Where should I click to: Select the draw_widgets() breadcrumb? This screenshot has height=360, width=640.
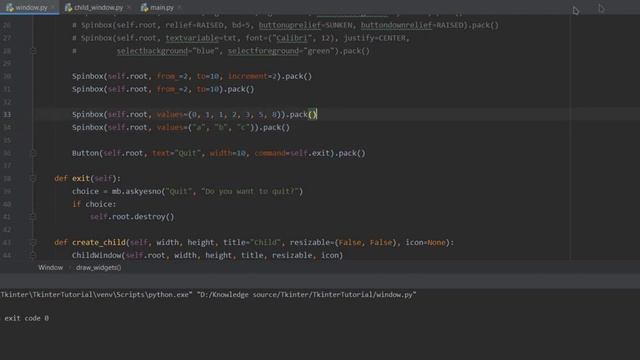[98, 268]
